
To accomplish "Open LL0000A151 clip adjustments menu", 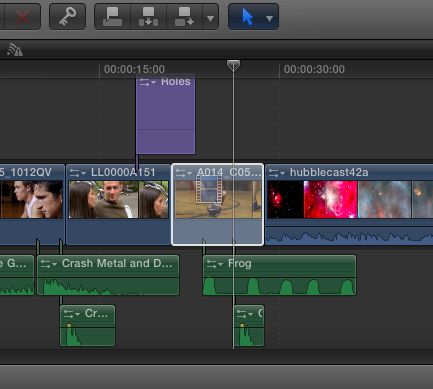I will pyautogui.click(x=78, y=173).
